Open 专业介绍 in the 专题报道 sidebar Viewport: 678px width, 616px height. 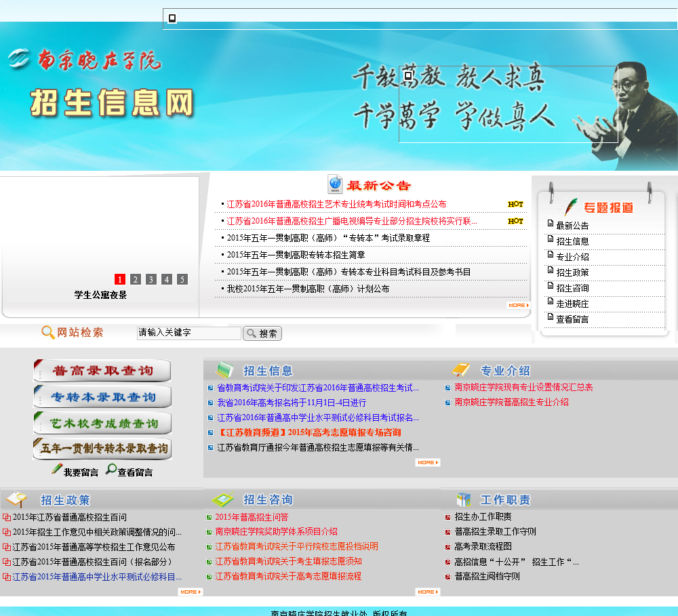tap(572, 257)
